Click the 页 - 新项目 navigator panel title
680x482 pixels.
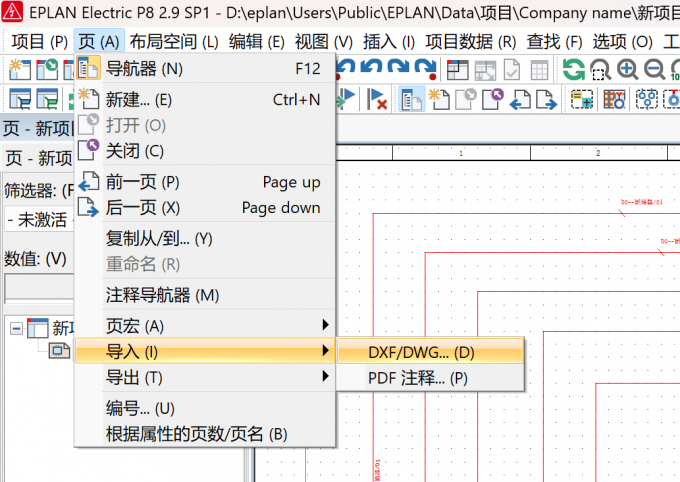tap(38, 128)
